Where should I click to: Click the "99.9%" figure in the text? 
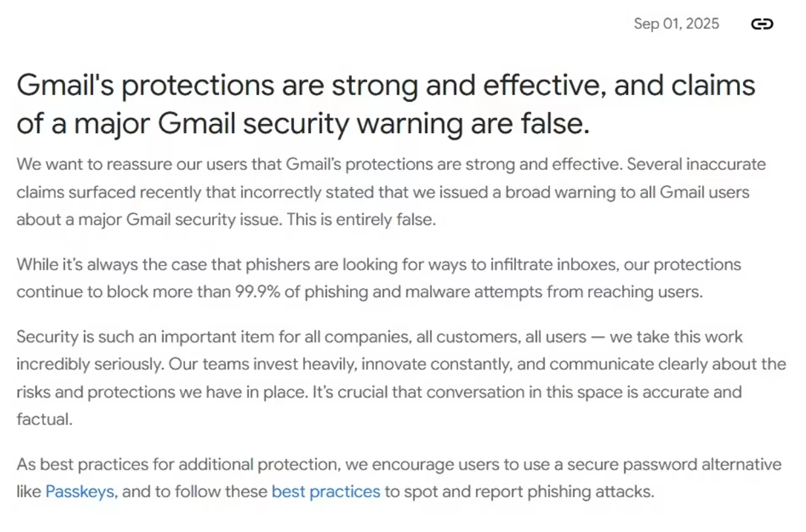[258, 292]
